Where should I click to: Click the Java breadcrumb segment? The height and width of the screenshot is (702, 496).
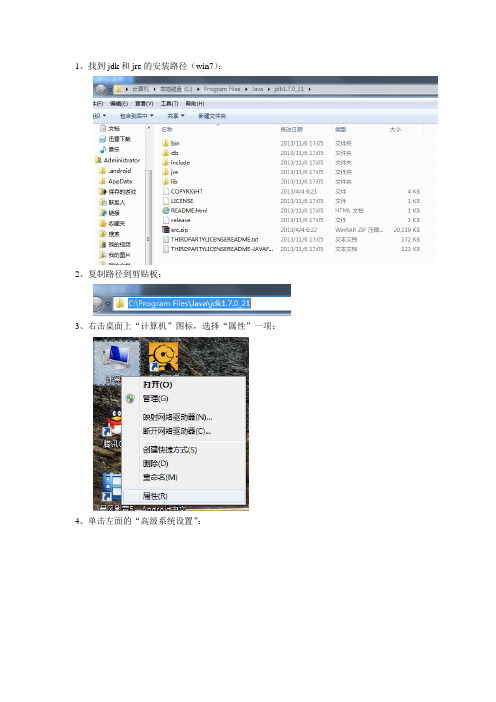coord(257,89)
